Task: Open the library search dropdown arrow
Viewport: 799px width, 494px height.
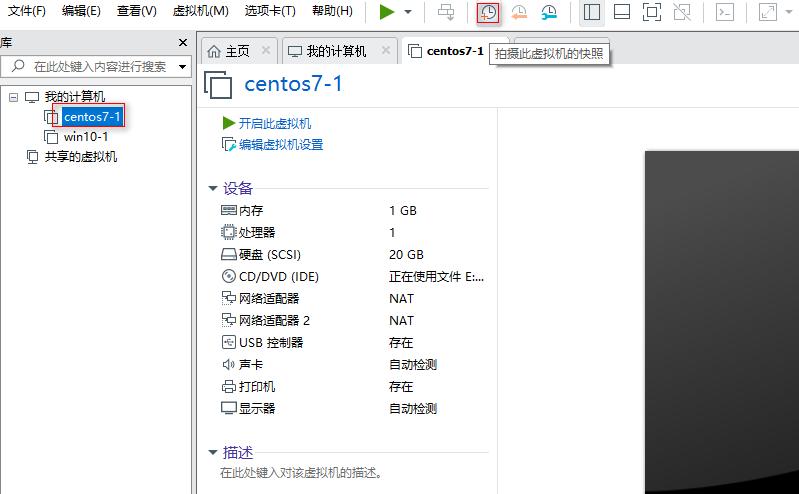Action: (182, 67)
